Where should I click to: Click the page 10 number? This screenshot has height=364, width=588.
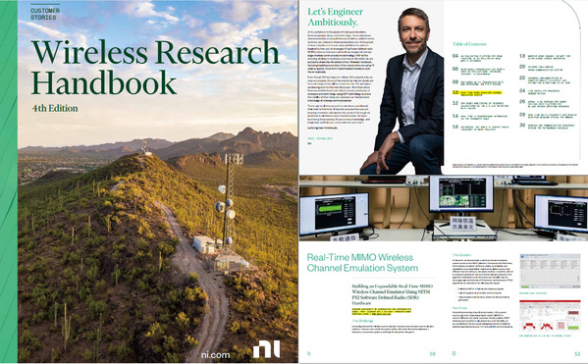tap(432, 353)
